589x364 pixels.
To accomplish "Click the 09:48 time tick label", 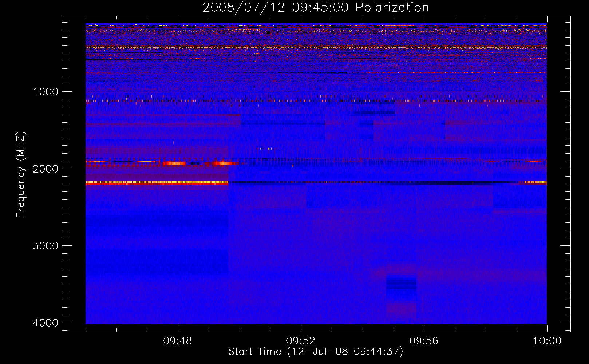I will pyautogui.click(x=178, y=341).
